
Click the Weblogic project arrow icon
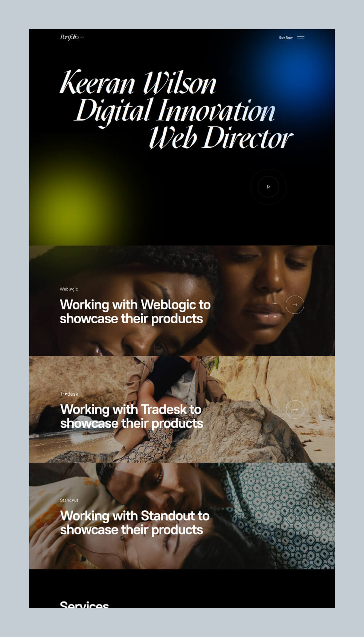295,305
